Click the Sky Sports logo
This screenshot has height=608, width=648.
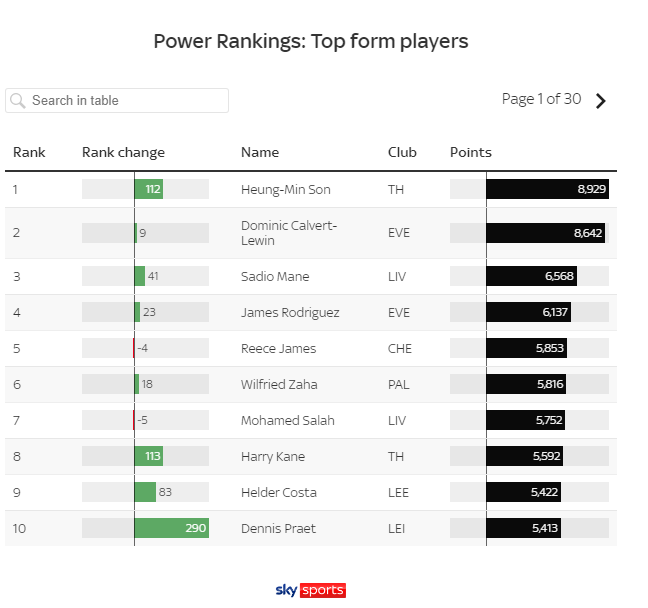310,590
